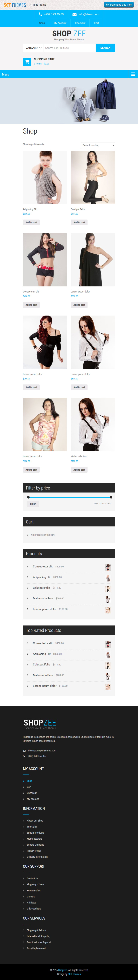
Task: Open the CATEGORY dropdown
Action: [x=33, y=48]
